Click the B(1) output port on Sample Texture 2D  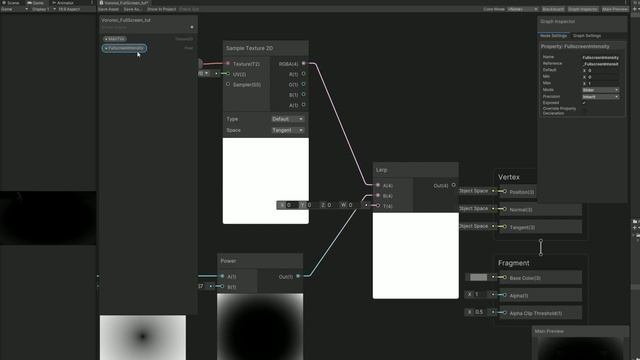tap(303, 94)
